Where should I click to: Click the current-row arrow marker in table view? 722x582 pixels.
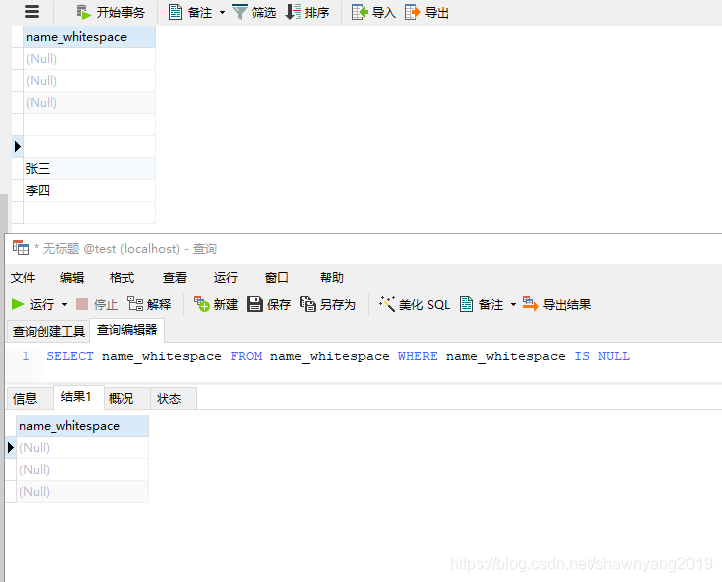17,146
